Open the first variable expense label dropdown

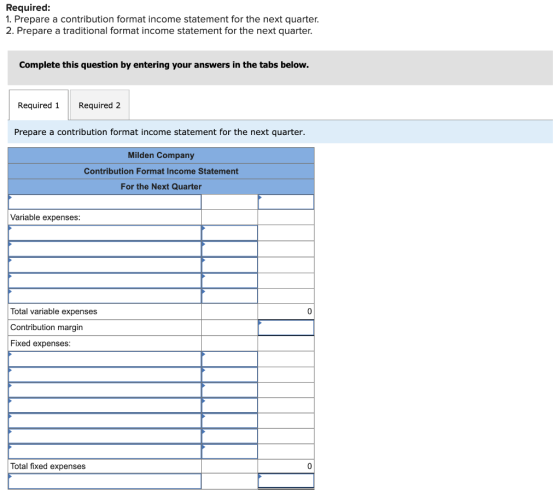pos(105,233)
